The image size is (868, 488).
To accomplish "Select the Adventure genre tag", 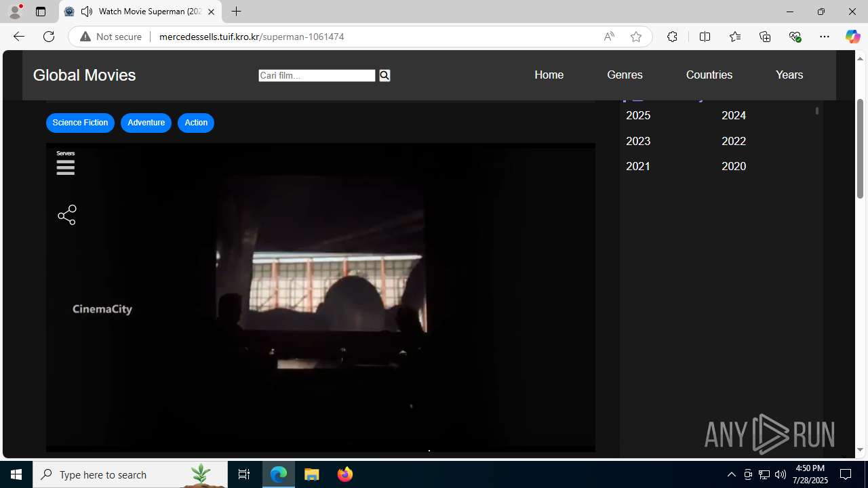I will click(146, 123).
